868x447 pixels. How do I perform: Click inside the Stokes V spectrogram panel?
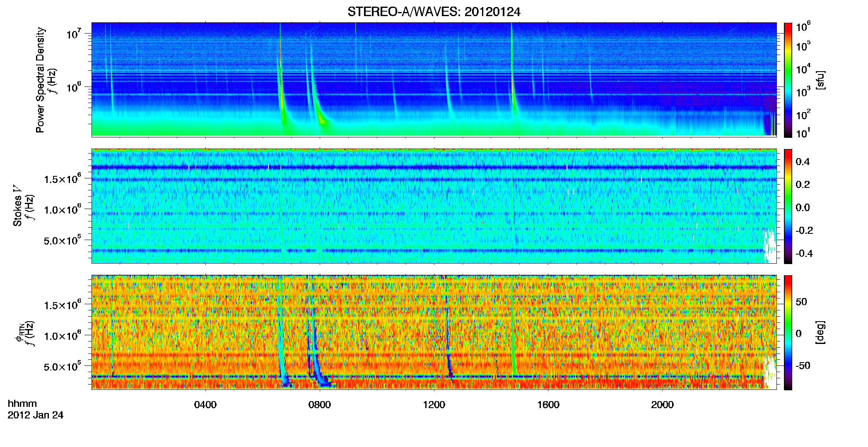tap(434, 206)
